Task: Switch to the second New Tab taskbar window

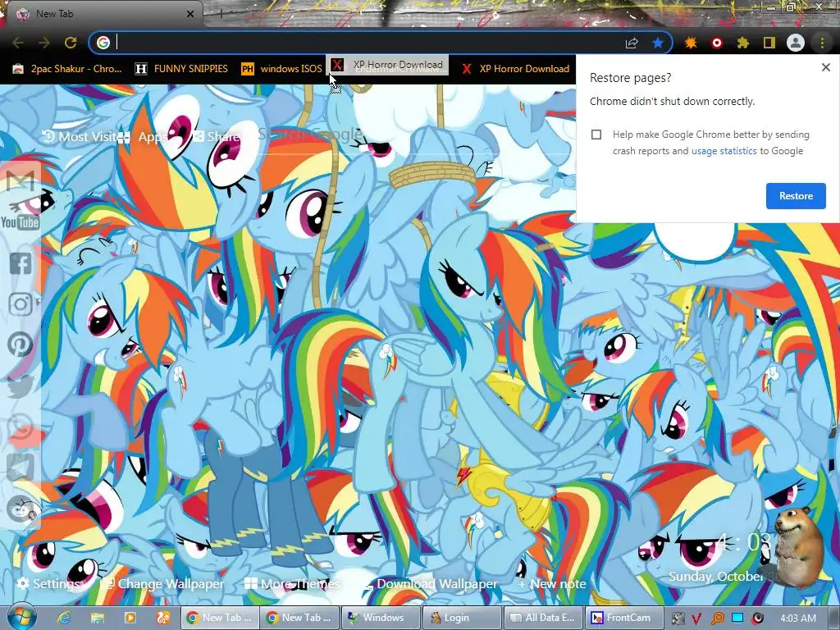Action: 300,618
